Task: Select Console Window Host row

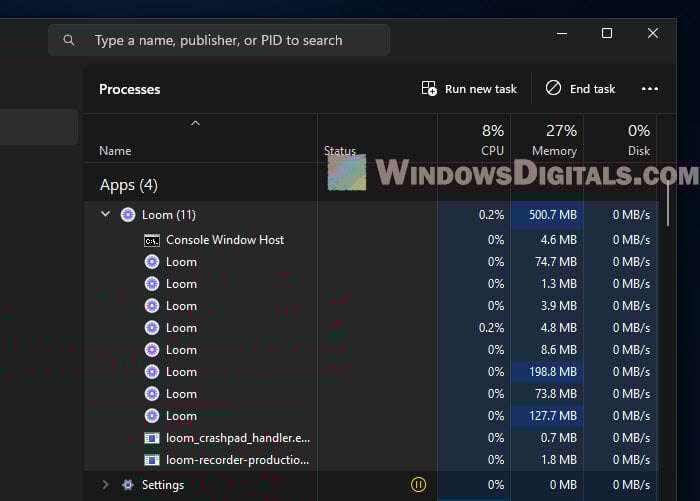Action: (371, 240)
